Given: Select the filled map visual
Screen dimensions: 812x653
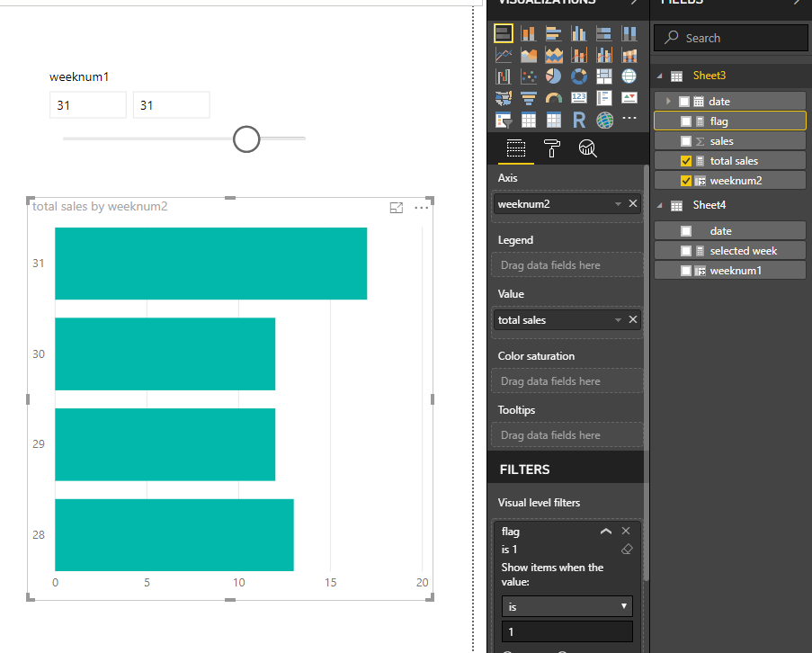Looking at the screenshot, I should (503, 98).
